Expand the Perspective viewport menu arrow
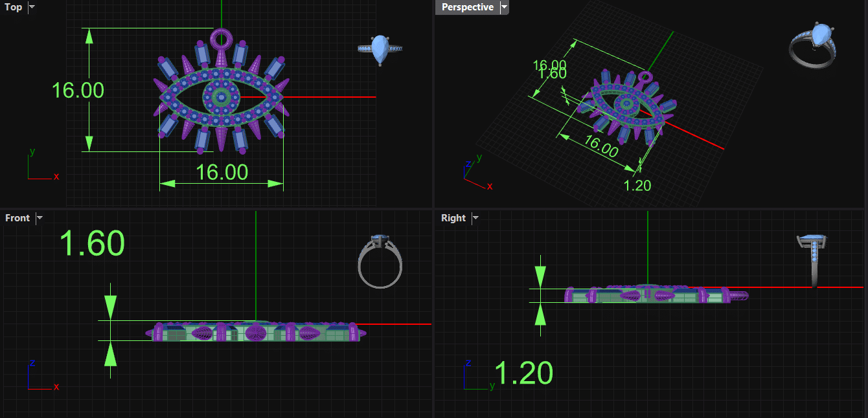868x418 pixels. [505, 7]
